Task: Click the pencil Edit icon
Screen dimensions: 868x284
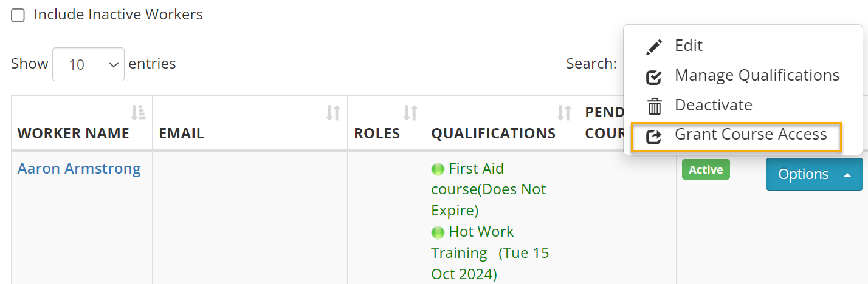Action: (654, 47)
